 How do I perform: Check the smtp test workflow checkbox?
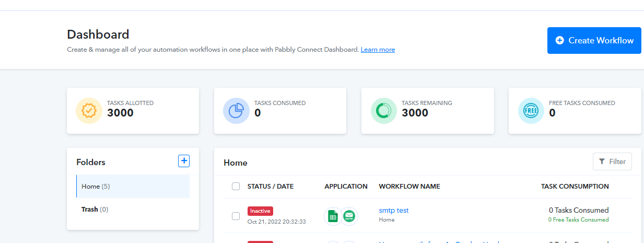point(236,215)
